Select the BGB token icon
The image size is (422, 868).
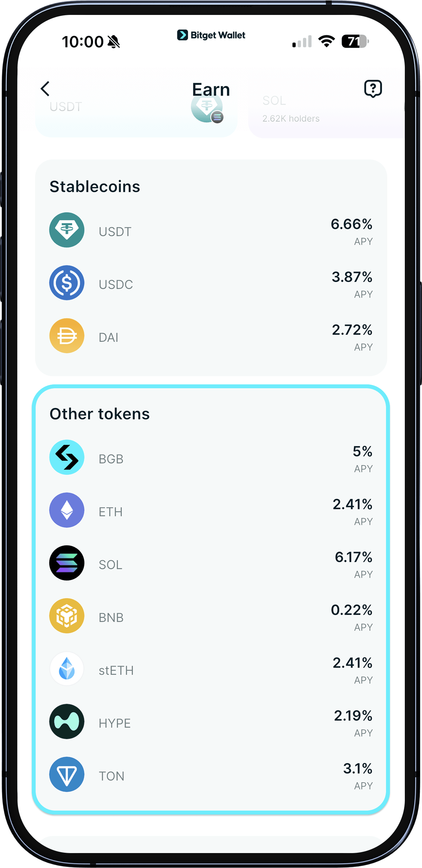[66, 458]
